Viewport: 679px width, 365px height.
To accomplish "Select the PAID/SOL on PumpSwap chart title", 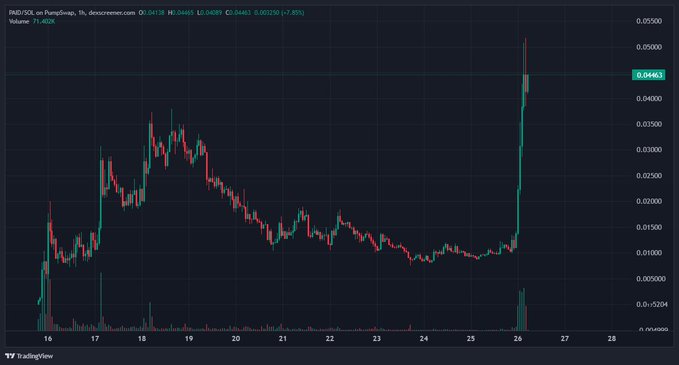I will click(x=42, y=13).
